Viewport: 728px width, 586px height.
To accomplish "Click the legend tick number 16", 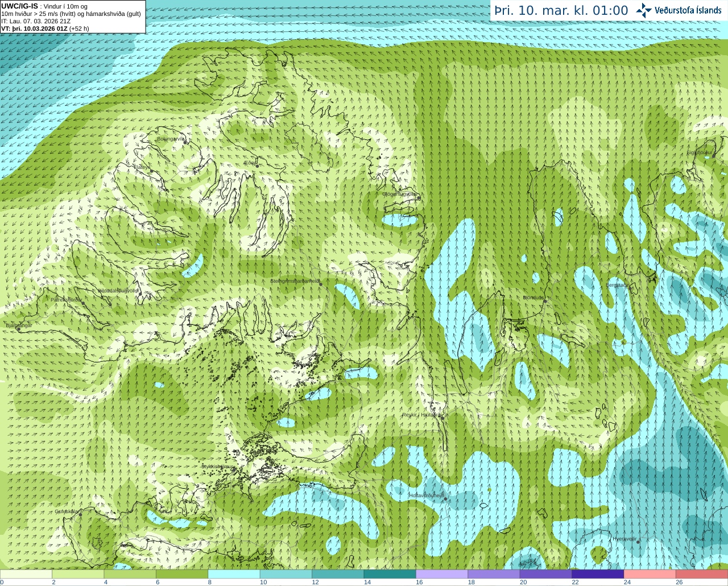I will (x=419, y=583).
